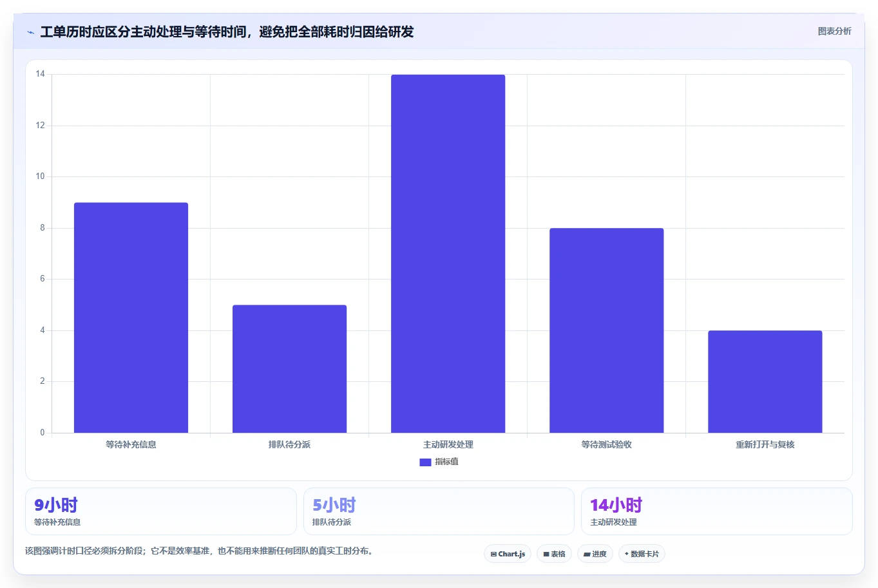The width and height of the screenshot is (878, 588).
Task: Click the 排队待分派 bar in chart
Action: point(289,369)
